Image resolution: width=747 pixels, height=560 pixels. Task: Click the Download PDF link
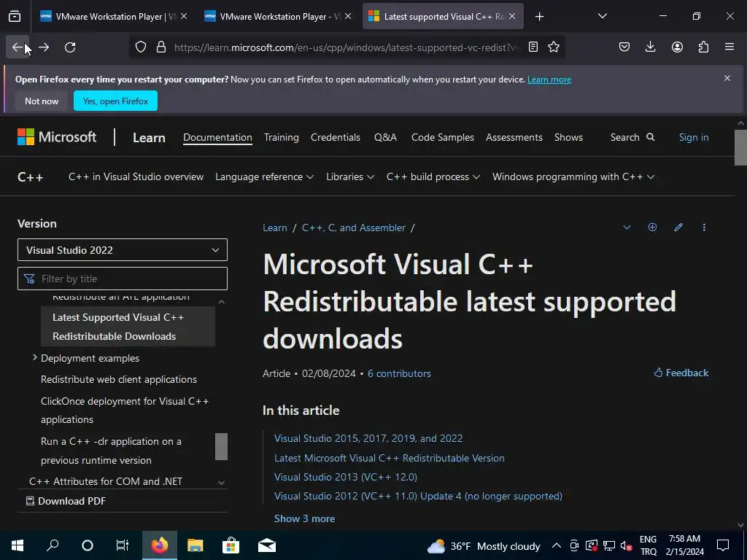pos(66,501)
